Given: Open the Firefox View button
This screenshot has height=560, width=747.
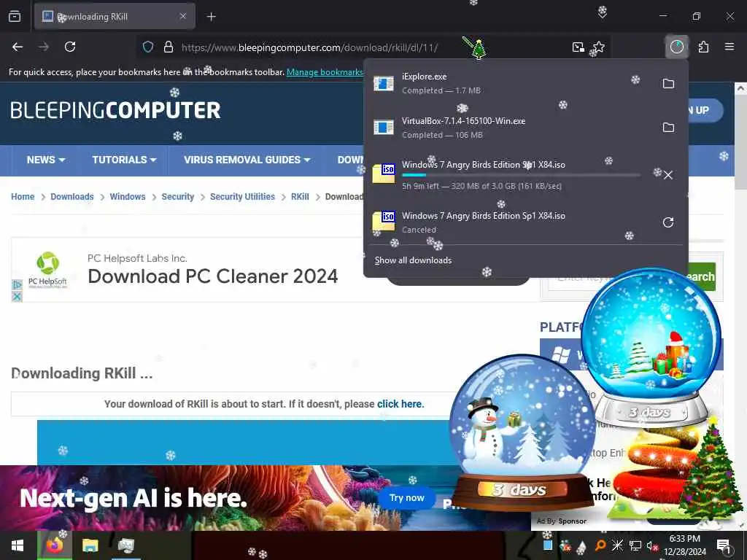Looking at the screenshot, I should [x=15, y=17].
